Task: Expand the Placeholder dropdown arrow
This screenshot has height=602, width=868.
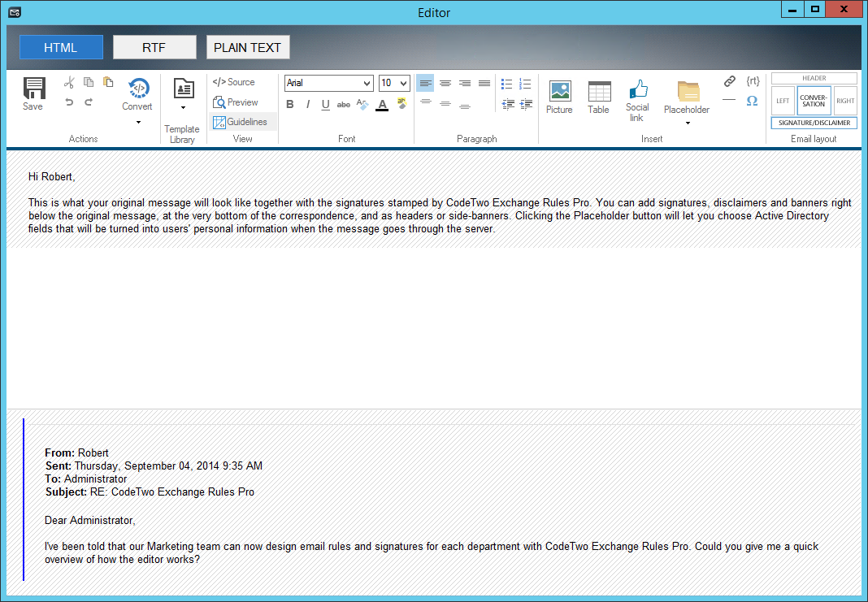Action: 688,123
